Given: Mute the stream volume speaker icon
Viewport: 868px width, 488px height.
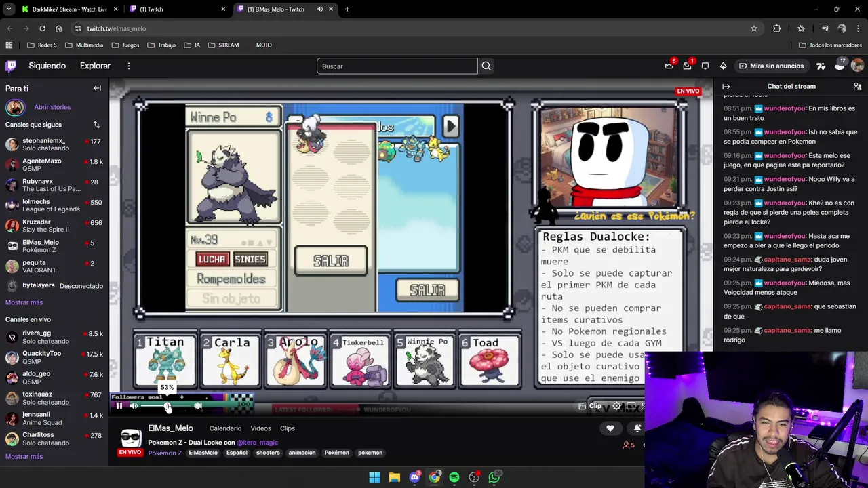Looking at the screenshot, I should 134,406.
